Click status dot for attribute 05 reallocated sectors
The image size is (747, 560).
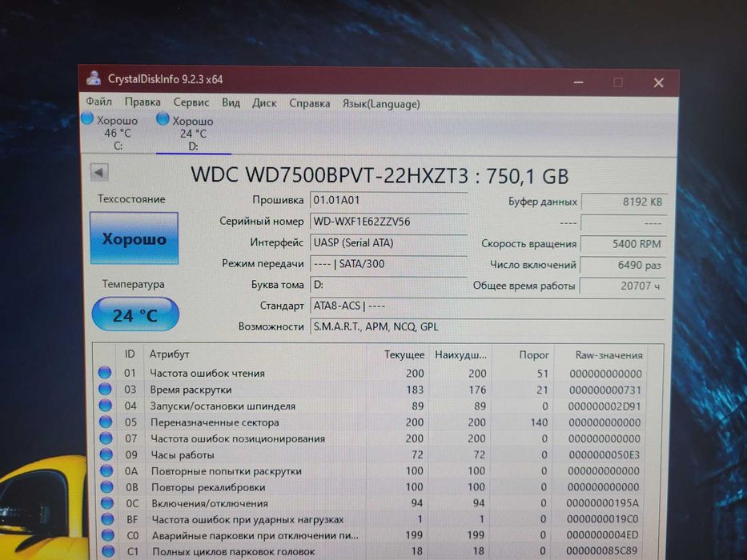[106, 422]
